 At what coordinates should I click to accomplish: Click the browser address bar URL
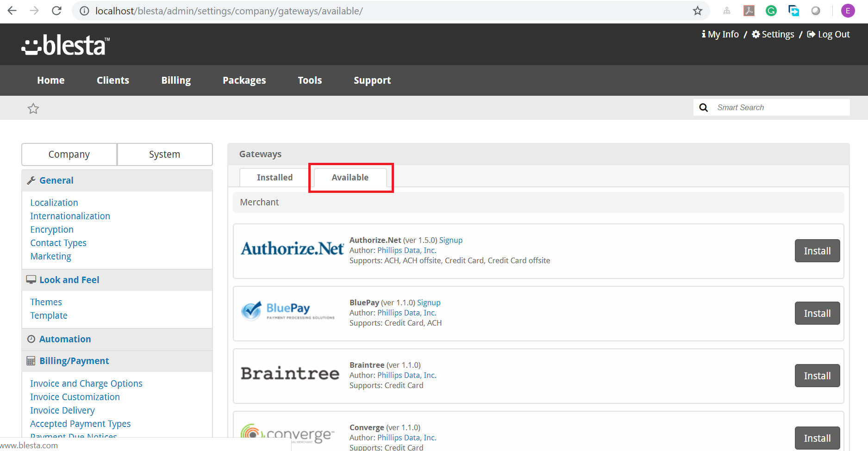pyautogui.click(x=229, y=11)
